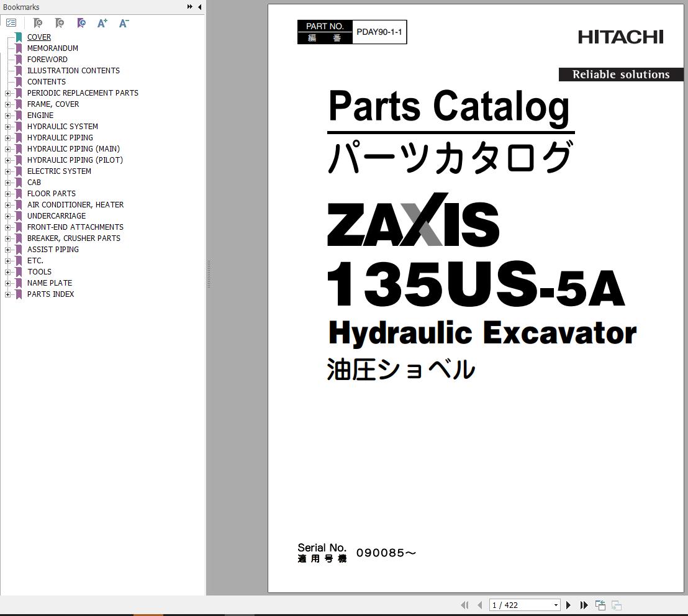The height and width of the screenshot is (616, 688).
Task: Click part number PDAY90-1-1 on page
Action: click(x=379, y=32)
